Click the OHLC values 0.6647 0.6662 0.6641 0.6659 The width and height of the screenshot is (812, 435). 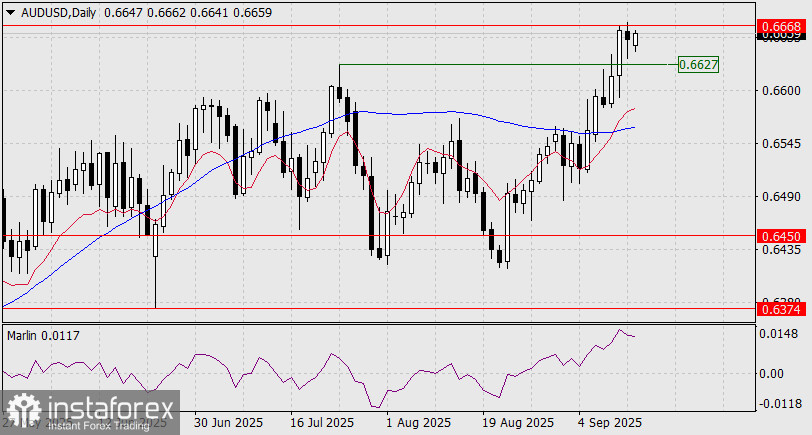coord(188,12)
